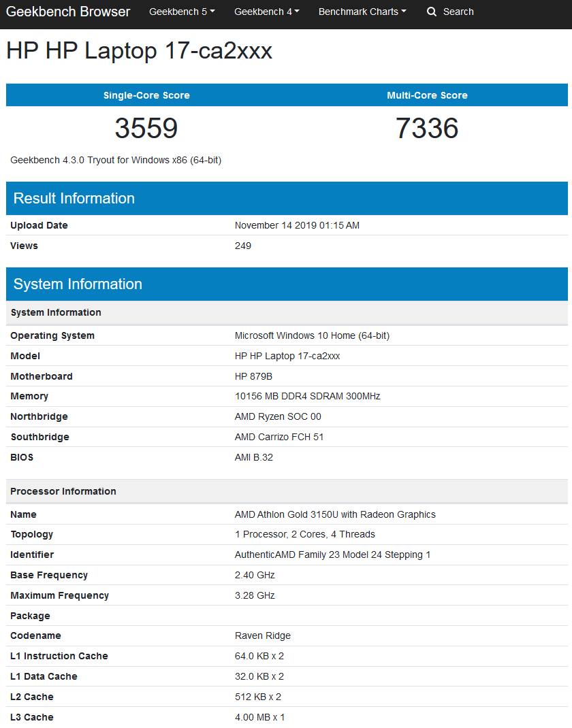Select L3 Cache value 4.00 MB x 1
The height and width of the screenshot is (728, 572).
pos(259,718)
